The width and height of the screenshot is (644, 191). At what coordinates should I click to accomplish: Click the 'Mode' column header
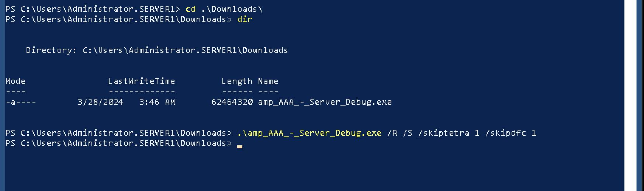(x=15, y=81)
